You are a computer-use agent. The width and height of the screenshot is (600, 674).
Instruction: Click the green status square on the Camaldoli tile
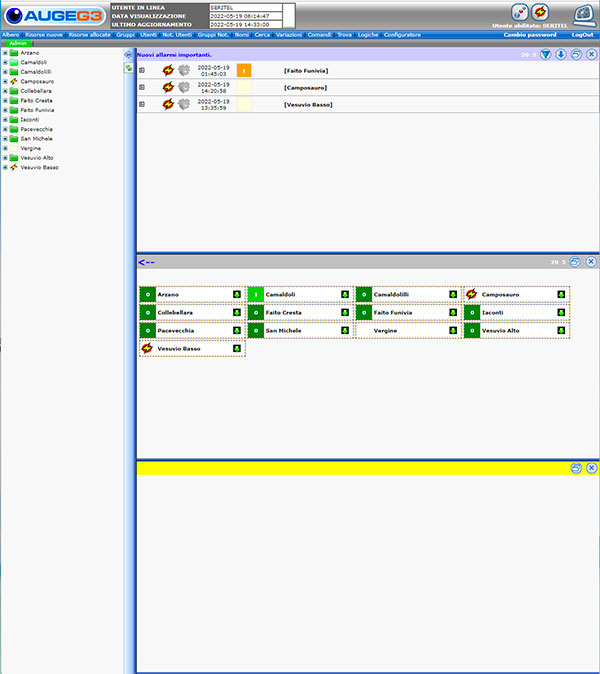point(255,295)
